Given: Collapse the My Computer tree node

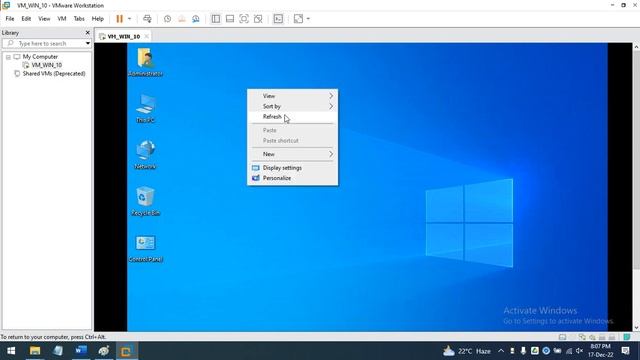Looking at the screenshot, I should tap(8, 57).
